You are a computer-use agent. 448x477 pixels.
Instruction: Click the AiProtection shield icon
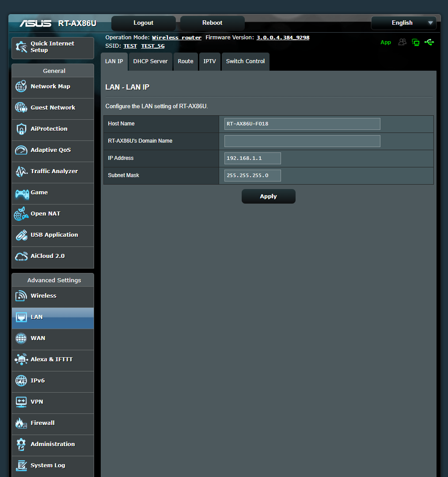coord(21,129)
